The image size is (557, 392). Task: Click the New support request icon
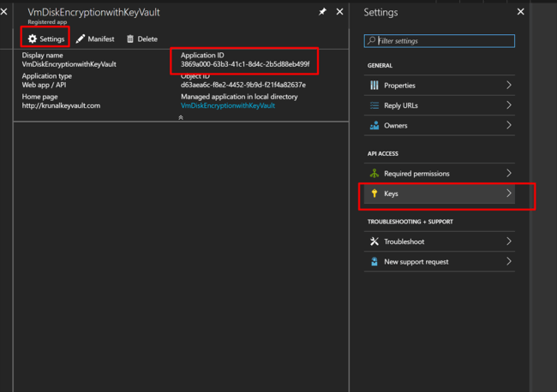coord(374,262)
